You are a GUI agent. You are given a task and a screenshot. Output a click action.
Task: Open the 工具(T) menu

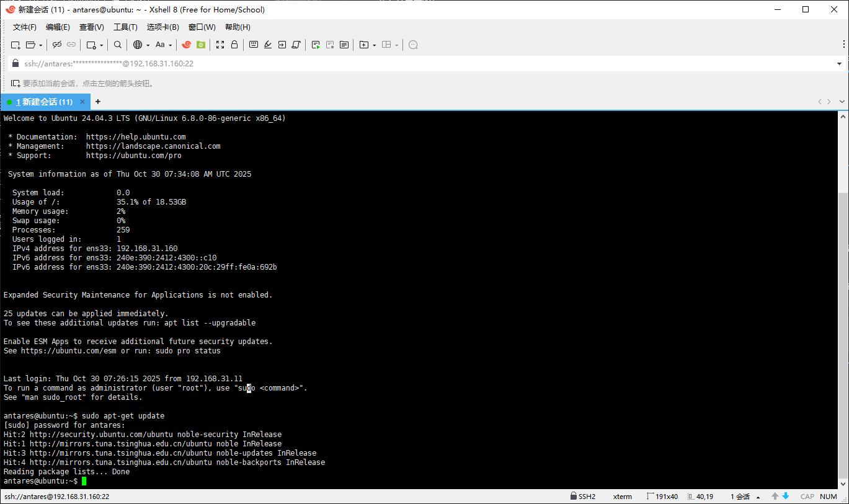(125, 27)
